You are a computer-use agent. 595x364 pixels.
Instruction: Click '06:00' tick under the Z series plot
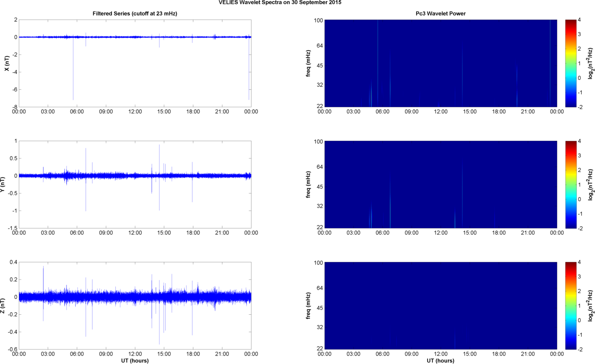click(77, 354)
